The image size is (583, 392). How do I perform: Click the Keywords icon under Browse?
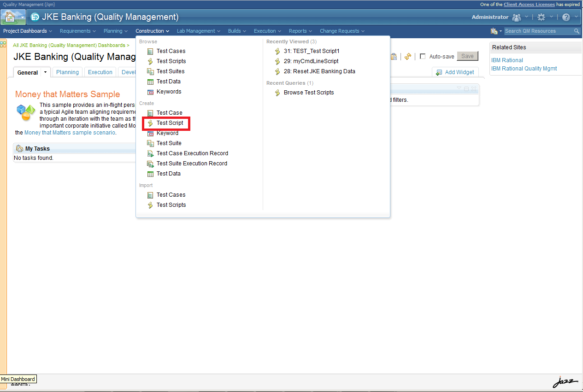pos(150,92)
